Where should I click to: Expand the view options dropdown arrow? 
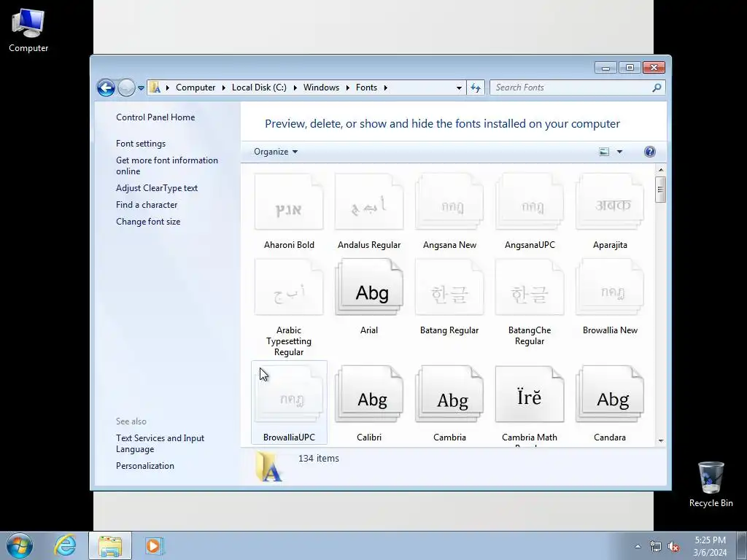click(x=619, y=152)
